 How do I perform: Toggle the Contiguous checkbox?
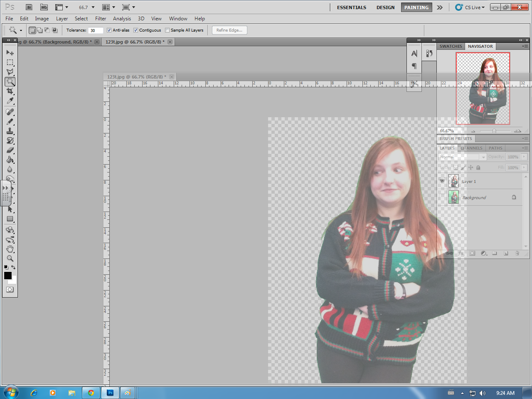point(135,30)
